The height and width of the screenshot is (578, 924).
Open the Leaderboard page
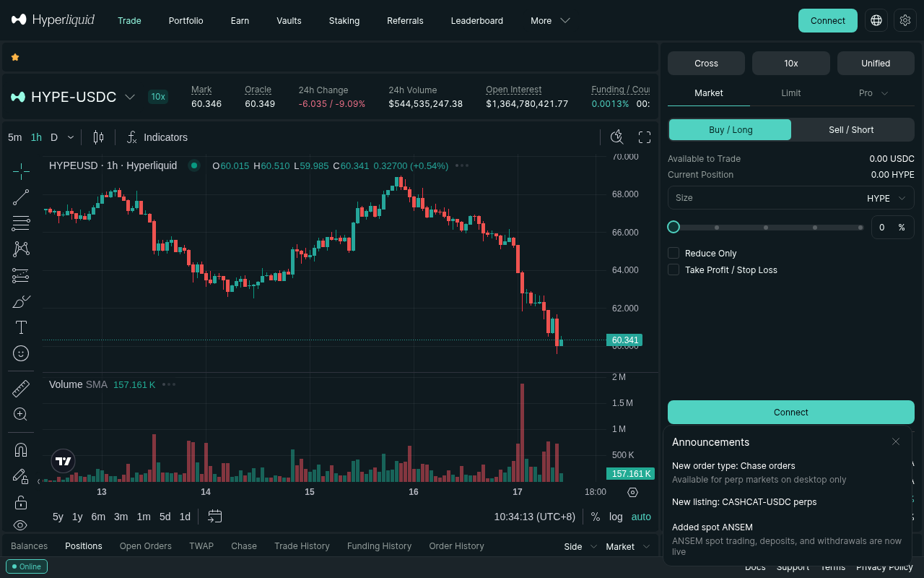point(476,21)
